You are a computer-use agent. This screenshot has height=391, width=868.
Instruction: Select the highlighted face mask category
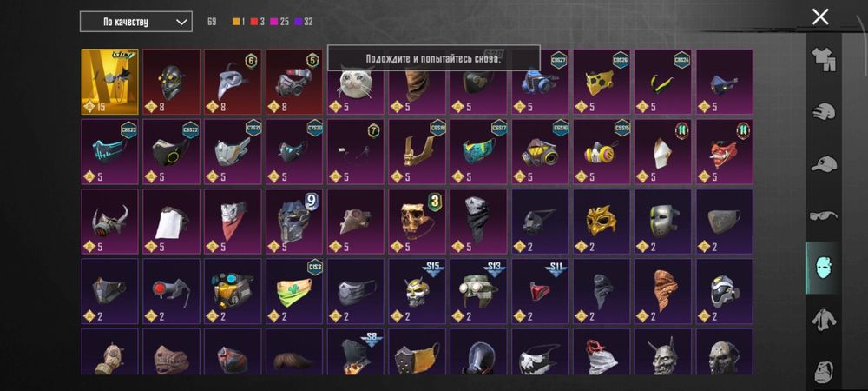click(823, 268)
